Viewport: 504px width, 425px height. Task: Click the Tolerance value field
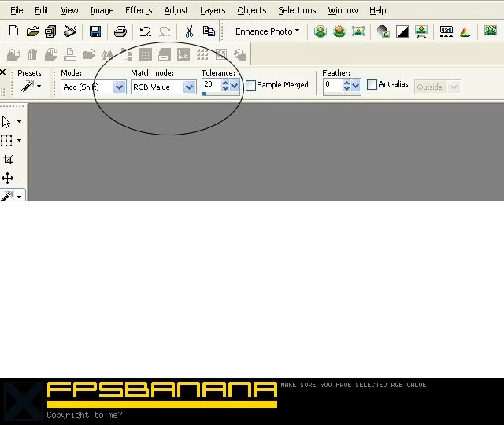212,84
